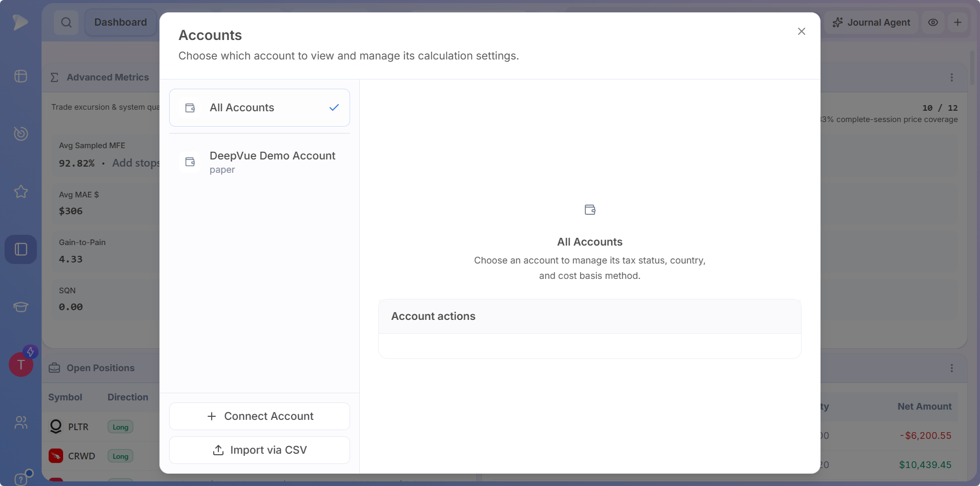Click the $10,439.45 net amount
980x486 pixels.
[925, 465]
